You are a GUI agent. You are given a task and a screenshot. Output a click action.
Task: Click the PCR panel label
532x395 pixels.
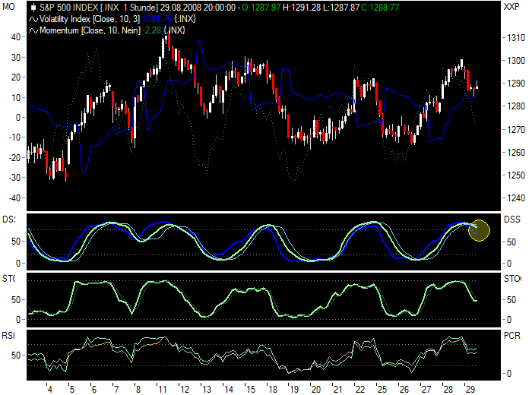[x=512, y=336]
